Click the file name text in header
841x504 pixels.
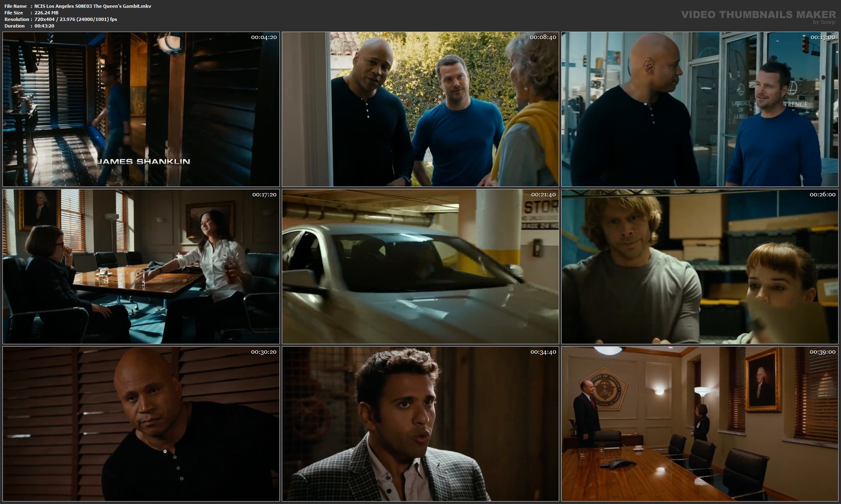(93, 6)
